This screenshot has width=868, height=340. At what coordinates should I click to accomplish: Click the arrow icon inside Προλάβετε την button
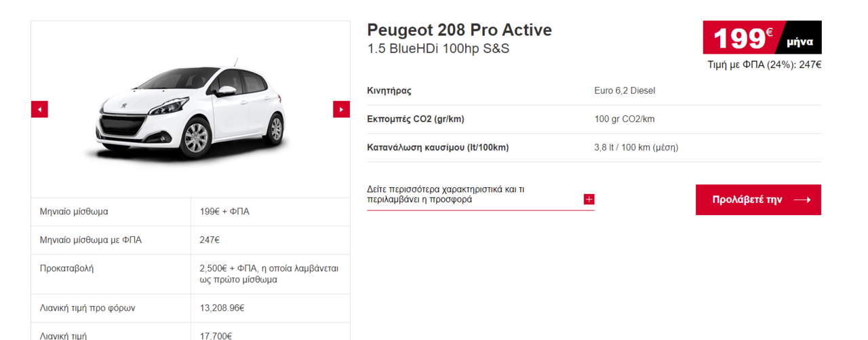[x=802, y=200]
